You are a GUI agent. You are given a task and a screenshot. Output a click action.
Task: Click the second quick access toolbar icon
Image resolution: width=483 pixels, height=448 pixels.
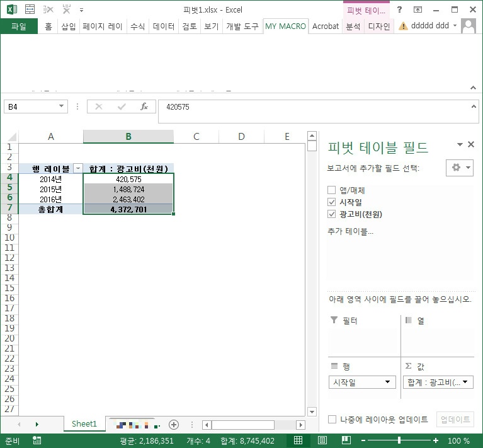click(30, 9)
